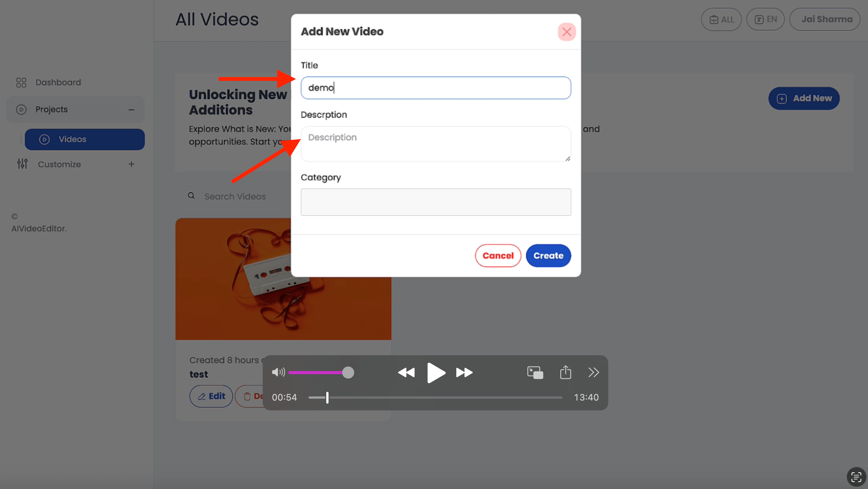Rewind the video playback
This screenshot has width=868, height=489.
[x=406, y=373]
